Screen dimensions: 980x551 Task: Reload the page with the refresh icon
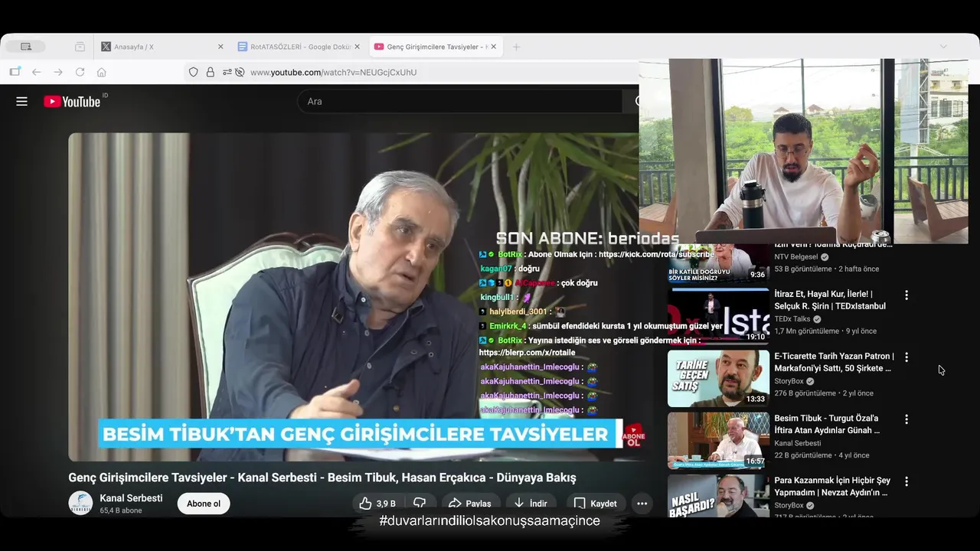(80, 72)
